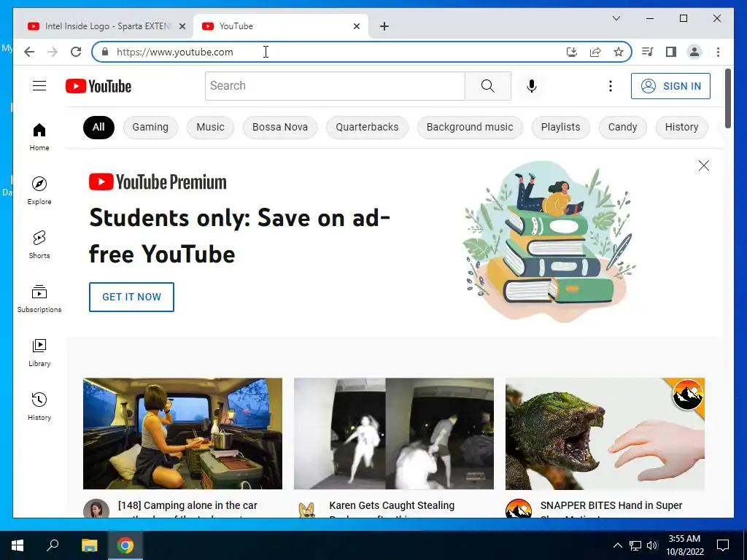Open Explore in sidebar

pyautogui.click(x=39, y=191)
